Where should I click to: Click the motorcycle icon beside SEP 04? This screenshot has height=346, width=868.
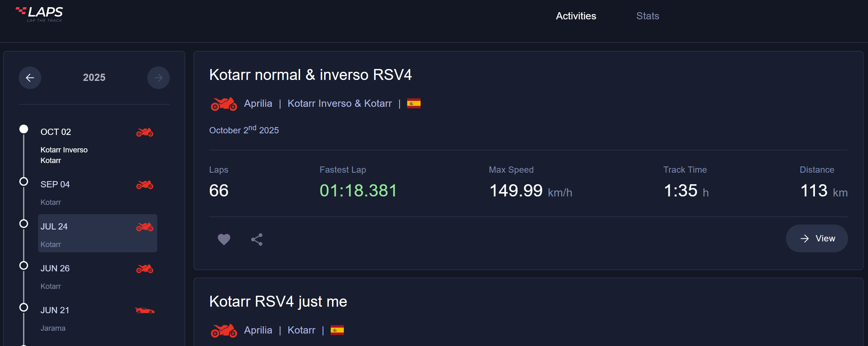(145, 185)
